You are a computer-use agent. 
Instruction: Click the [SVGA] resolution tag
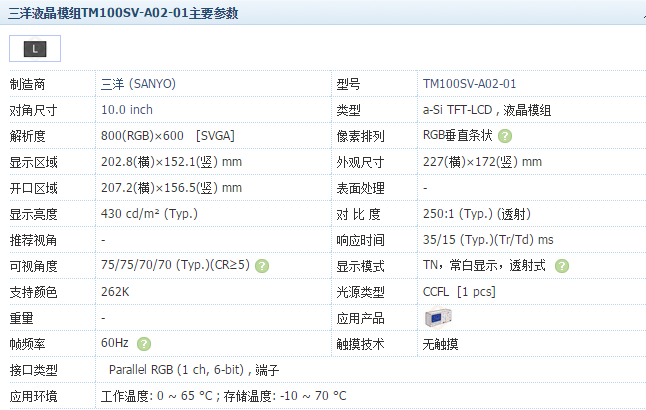coord(216,136)
